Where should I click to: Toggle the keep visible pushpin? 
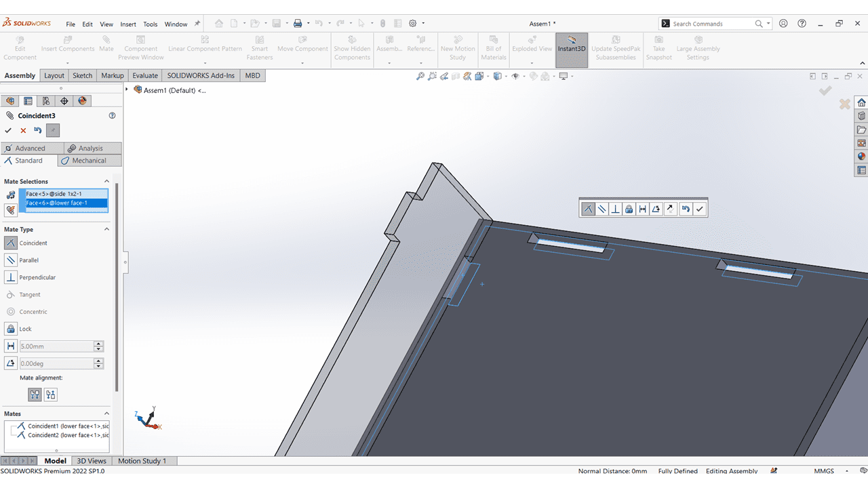tap(53, 130)
